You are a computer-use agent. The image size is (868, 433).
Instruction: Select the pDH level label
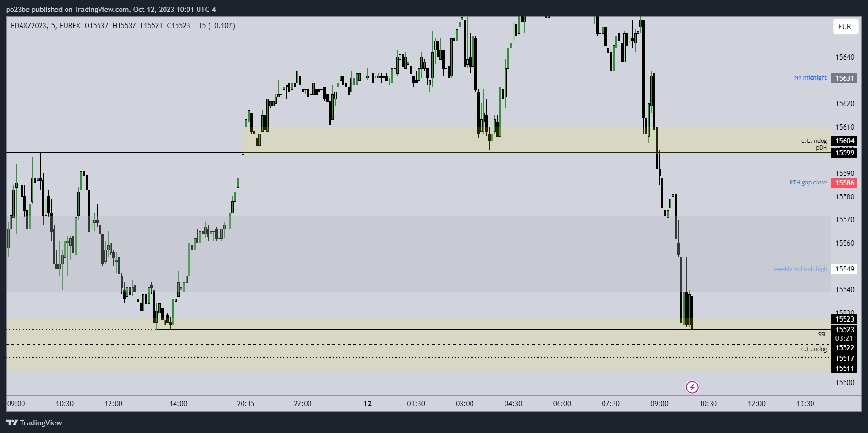click(x=821, y=148)
